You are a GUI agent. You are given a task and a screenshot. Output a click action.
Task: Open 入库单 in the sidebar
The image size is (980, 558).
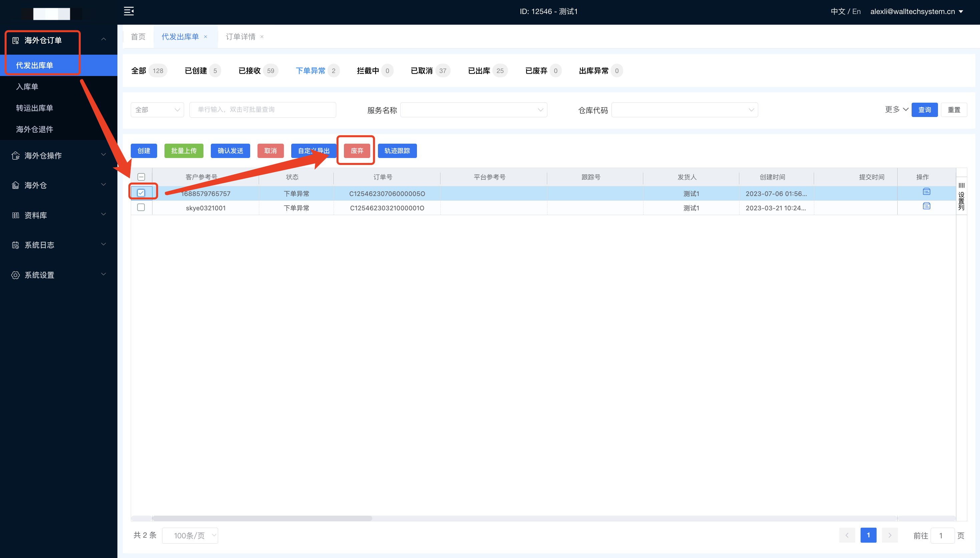(59, 87)
